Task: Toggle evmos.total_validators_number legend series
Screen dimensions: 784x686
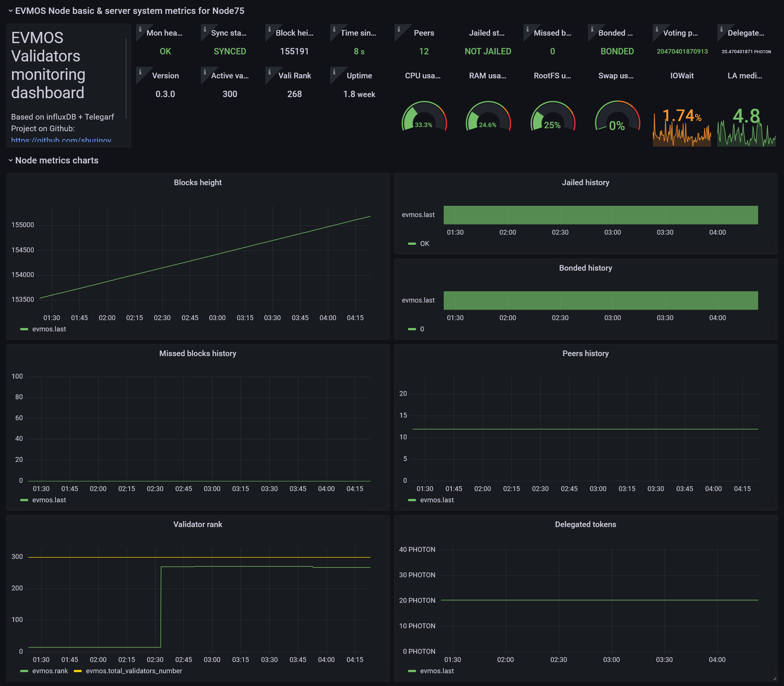Action: (133, 671)
